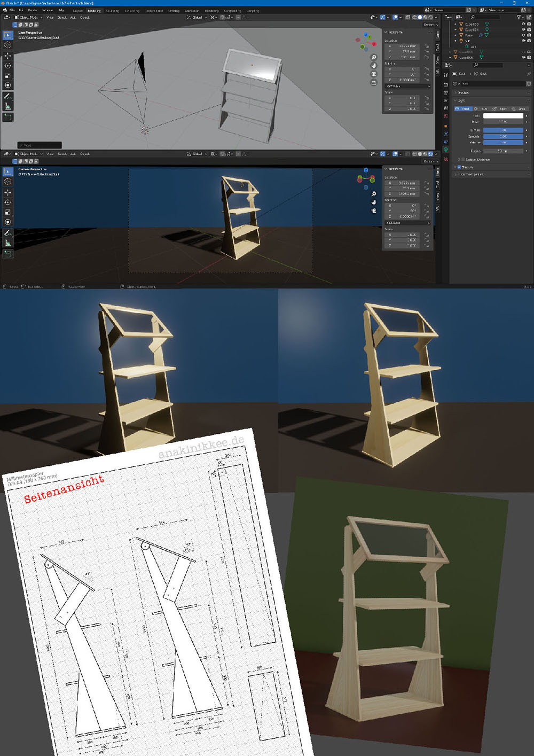This screenshot has width=534, height=756.
Task: Switch to the Sculpting workspace tab
Action: [x=112, y=10]
